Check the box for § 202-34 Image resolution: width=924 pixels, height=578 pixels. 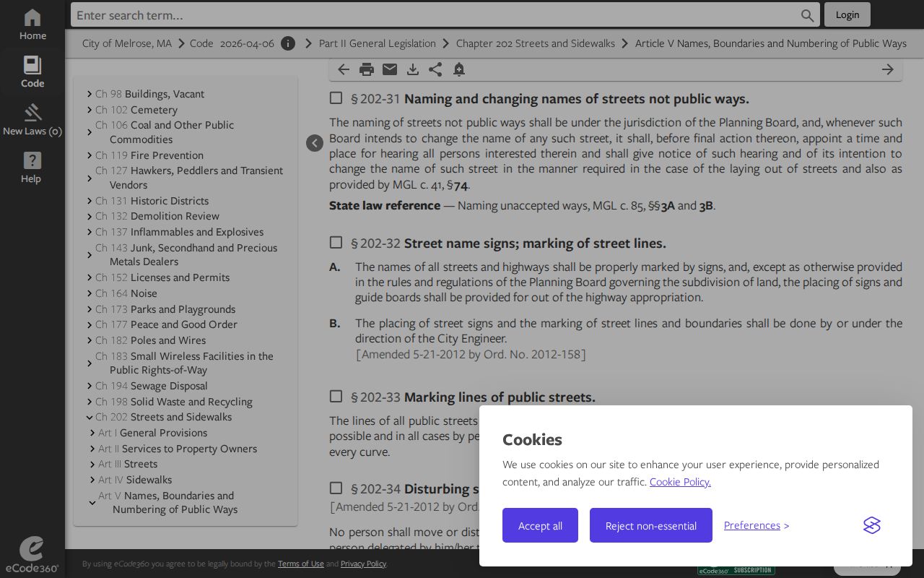336,488
